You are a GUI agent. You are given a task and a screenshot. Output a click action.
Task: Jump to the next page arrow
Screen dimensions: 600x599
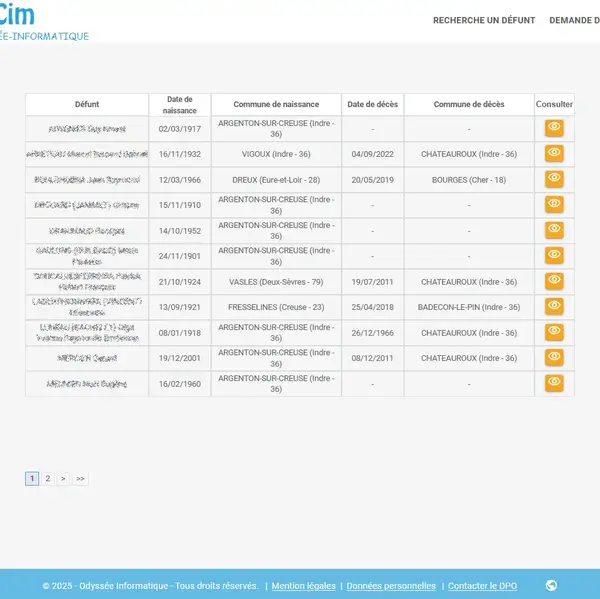pos(63,479)
